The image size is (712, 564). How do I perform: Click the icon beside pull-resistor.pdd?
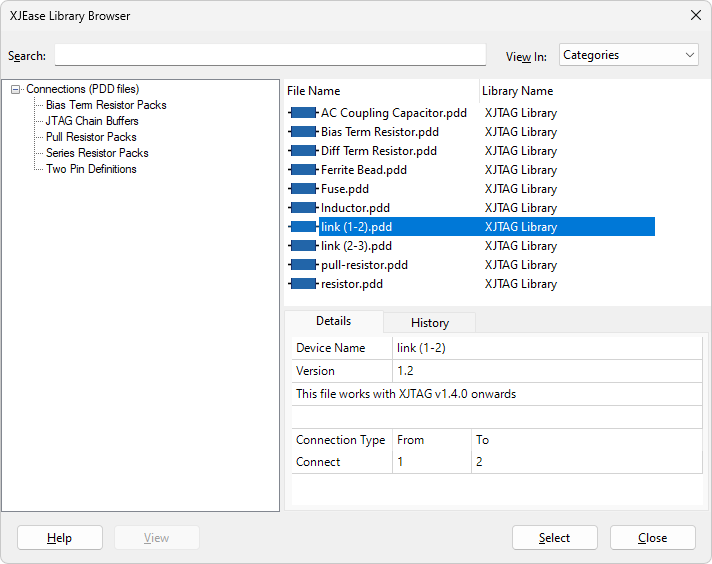click(303, 265)
